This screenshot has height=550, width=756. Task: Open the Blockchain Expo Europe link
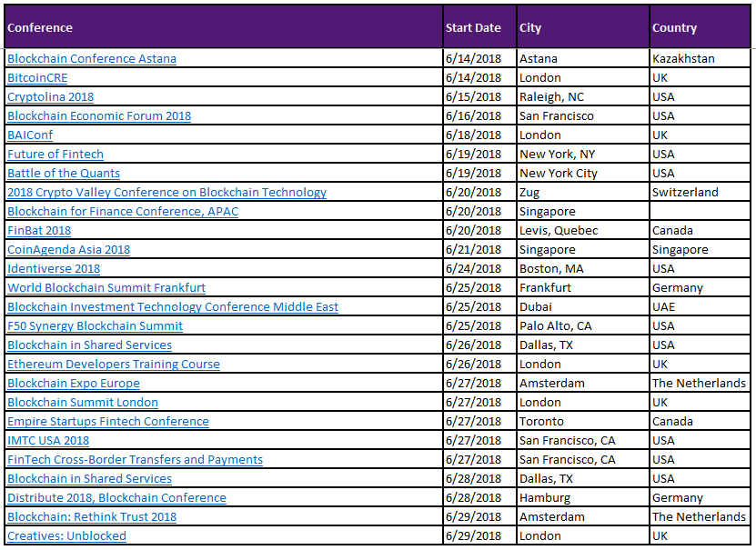[x=74, y=384]
